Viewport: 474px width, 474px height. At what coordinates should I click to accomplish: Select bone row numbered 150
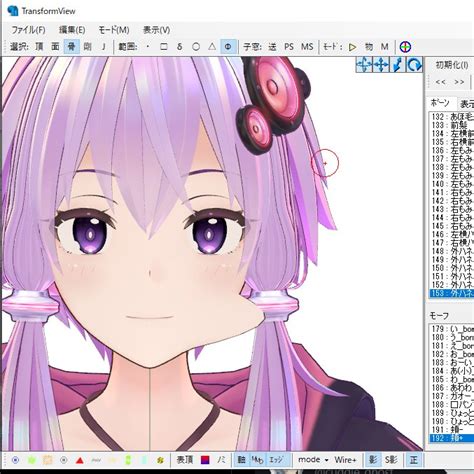[x=453, y=268]
